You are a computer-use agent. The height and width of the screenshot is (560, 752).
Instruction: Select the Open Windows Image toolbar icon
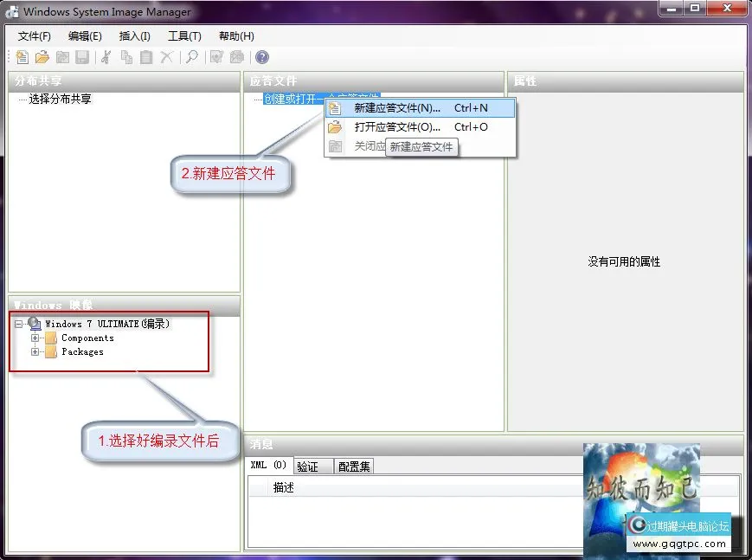tap(62, 57)
